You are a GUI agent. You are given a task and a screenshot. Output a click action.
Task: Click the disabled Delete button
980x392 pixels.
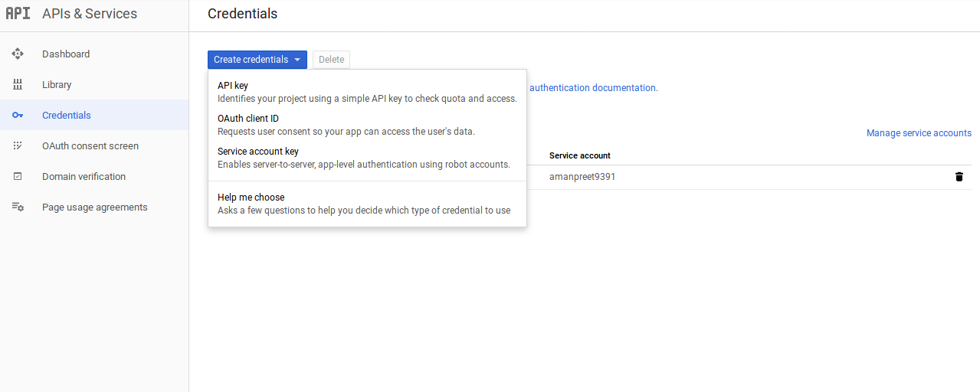pyautogui.click(x=331, y=60)
